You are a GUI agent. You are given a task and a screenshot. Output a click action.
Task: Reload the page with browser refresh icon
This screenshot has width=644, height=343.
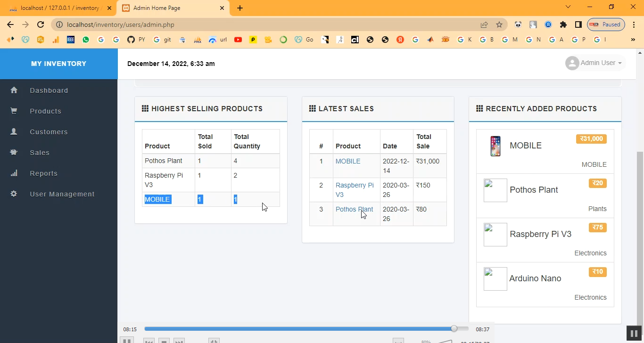(41, 24)
